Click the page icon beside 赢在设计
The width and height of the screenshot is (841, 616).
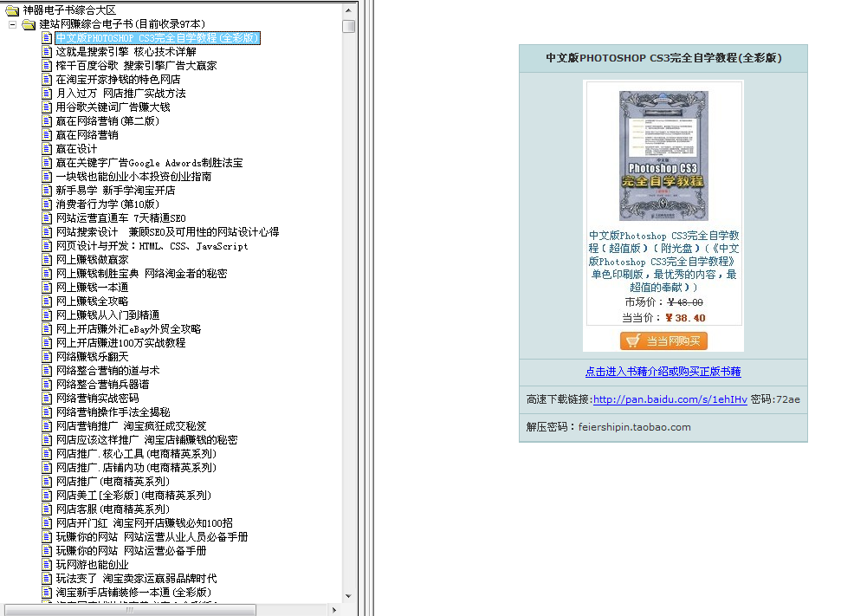coord(47,149)
